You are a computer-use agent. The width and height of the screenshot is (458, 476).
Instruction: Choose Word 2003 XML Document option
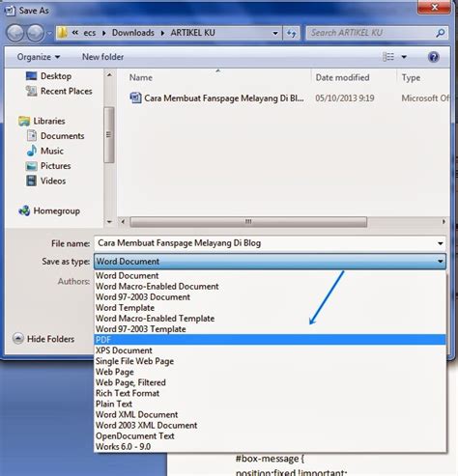point(270,425)
